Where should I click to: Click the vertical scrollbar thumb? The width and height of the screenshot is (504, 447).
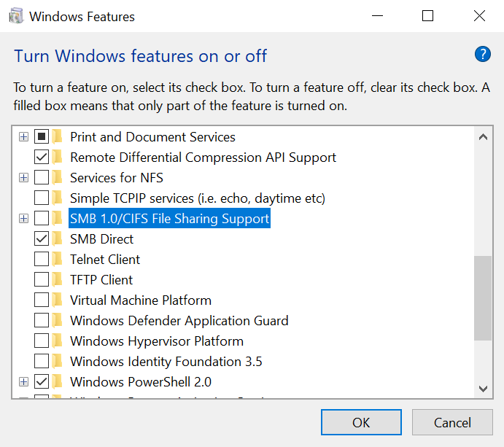click(x=483, y=298)
